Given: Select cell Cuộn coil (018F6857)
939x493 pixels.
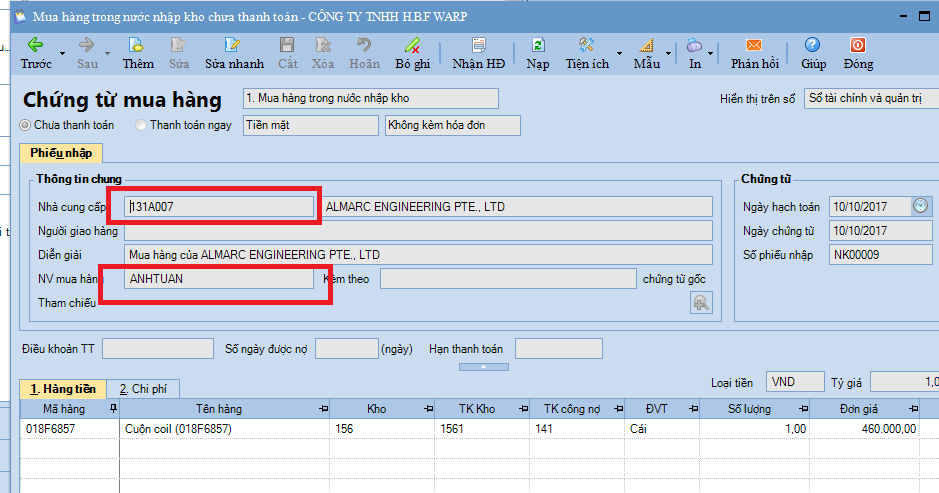Looking at the screenshot, I should [x=225, y=429].
